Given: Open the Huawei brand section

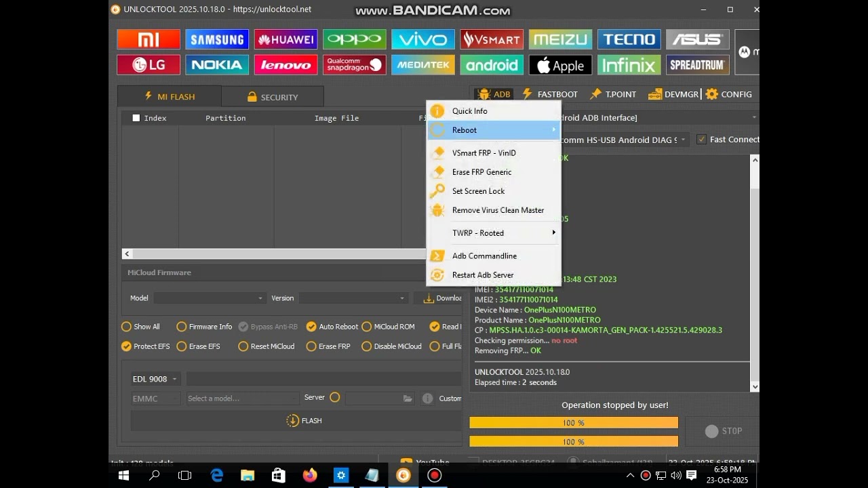Looking at the screenshot, I should click(286, 39).
